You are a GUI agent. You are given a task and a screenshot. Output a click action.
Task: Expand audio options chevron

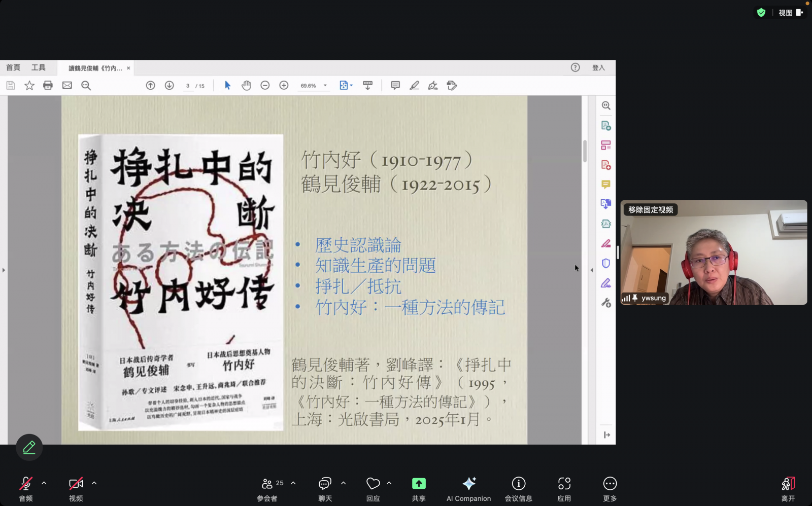click(x=44, y=483)
